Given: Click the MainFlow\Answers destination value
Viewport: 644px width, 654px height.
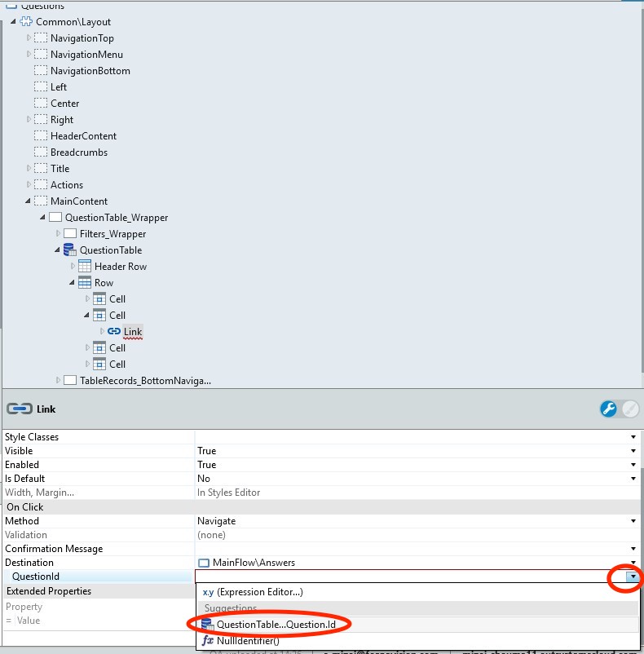Looking at the screenshot, I should pos(254,563).
